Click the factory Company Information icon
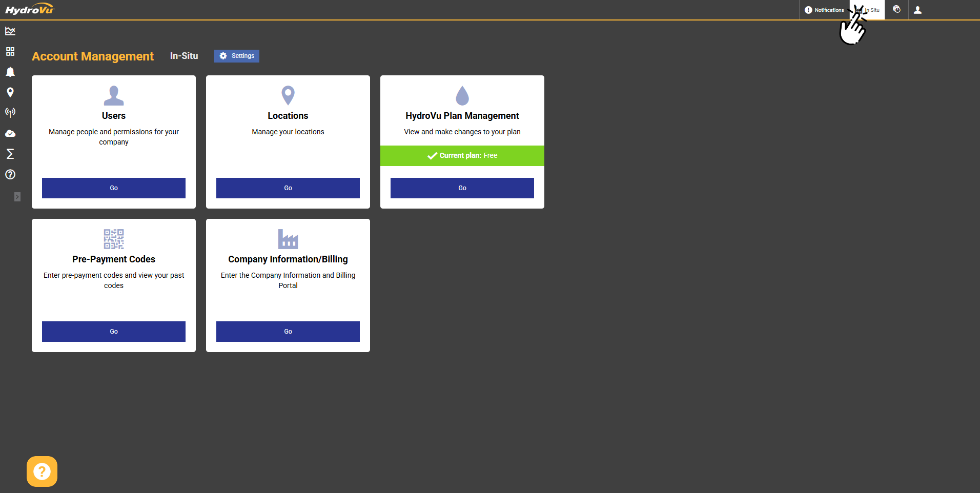The width and height of the screenshot is (980, 493). pyautogui.click(x=288, y=239)
